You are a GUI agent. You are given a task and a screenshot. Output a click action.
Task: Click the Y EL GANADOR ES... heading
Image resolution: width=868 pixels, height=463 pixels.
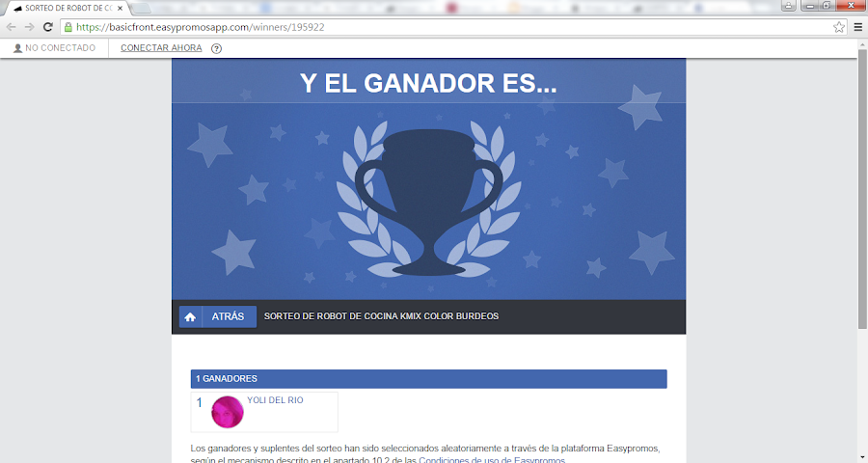[428, 83]
